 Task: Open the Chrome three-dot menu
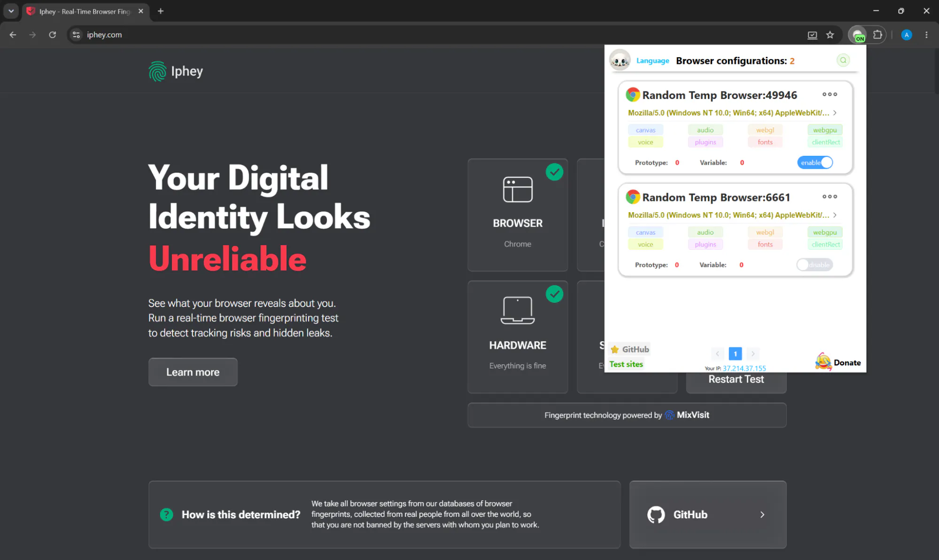pos(926,35)
